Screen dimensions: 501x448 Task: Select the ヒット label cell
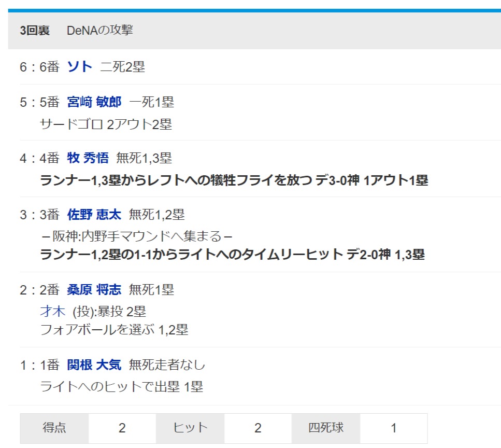point(191,428)
